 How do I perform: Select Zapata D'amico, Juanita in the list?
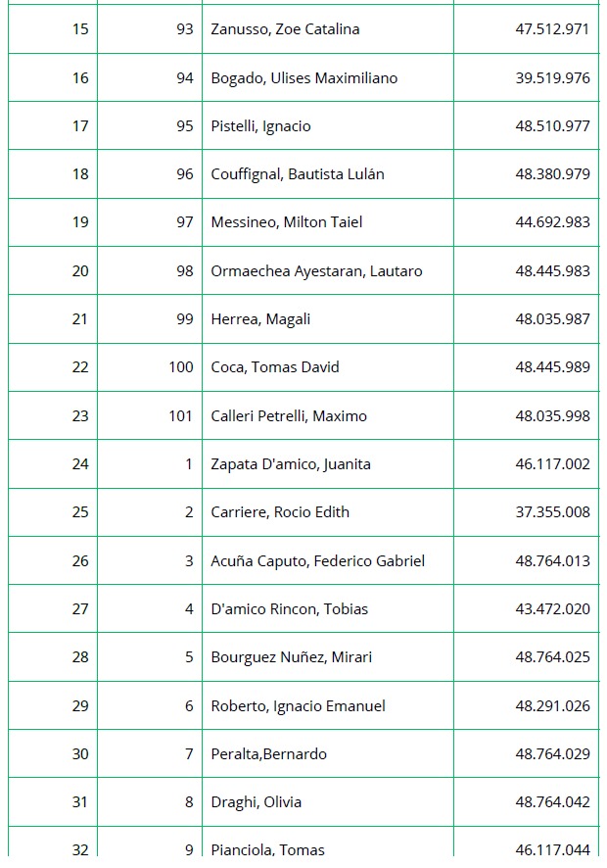(291, 464)
